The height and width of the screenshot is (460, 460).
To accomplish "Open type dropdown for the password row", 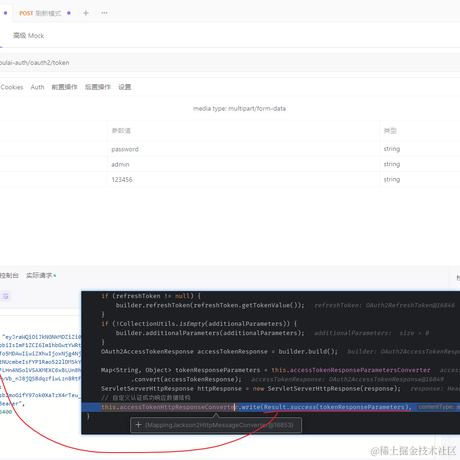I will pos(420,149).
